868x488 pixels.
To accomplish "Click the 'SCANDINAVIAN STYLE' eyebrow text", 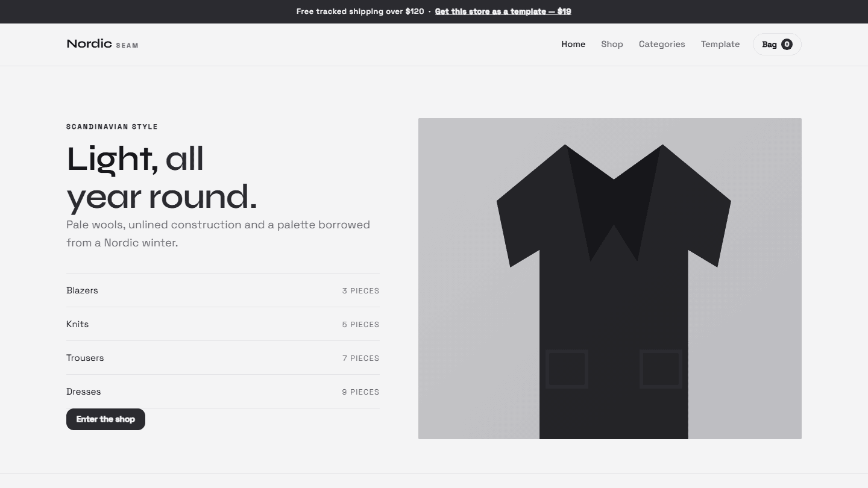I will click(112, 127).
